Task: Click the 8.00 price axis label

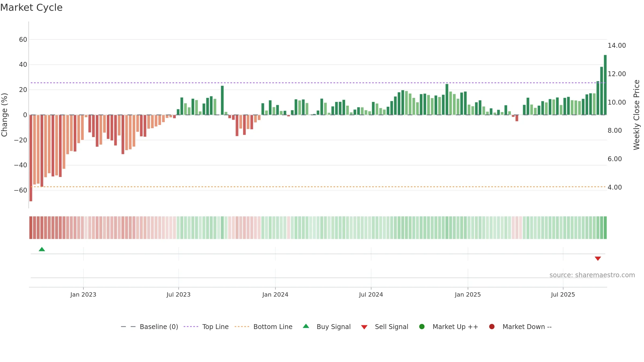Action: coord(614,131)
